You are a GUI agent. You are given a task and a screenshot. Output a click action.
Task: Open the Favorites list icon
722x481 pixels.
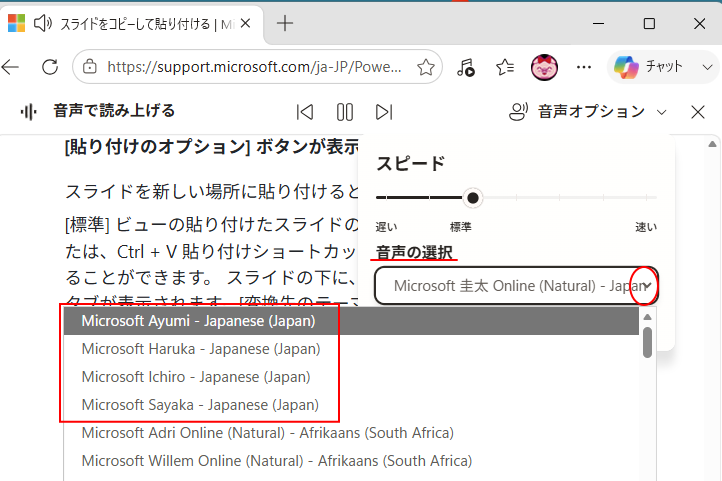(x=505, y=67)
